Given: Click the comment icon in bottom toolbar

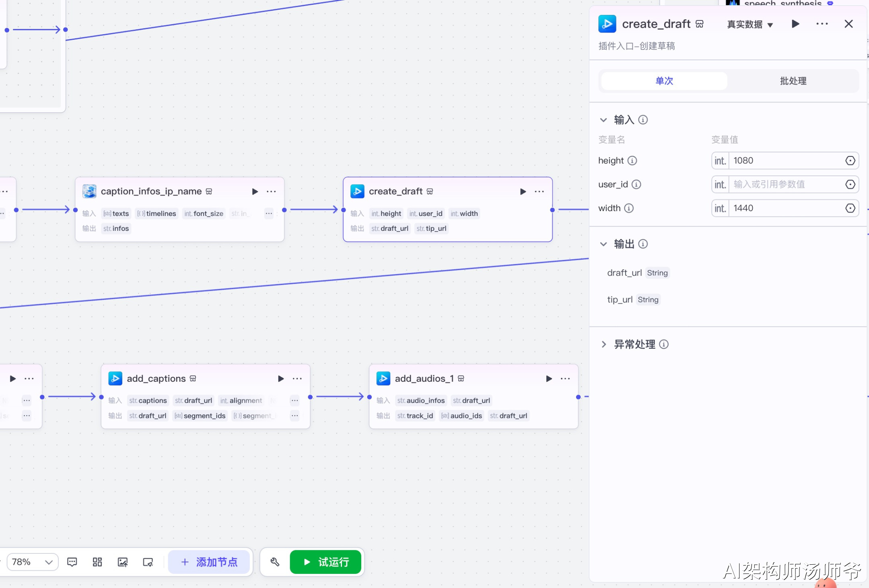Looking at the screenshot, I should (72, 562).
